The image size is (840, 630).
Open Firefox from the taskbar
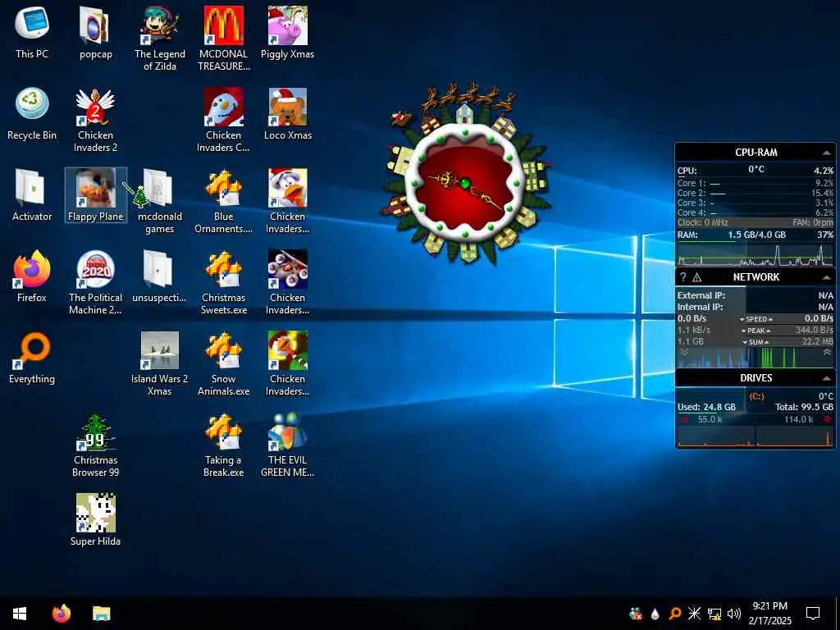[61, 614]
